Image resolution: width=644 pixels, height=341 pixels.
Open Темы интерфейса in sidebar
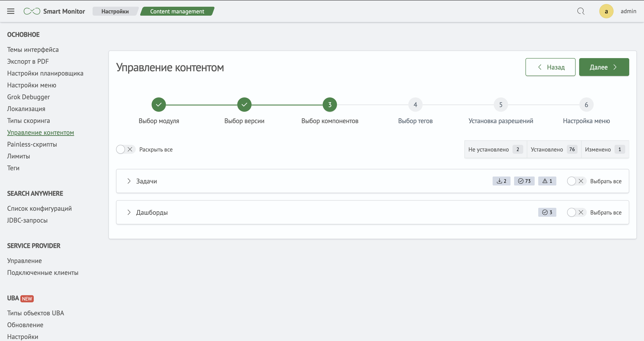click(33, 49)
